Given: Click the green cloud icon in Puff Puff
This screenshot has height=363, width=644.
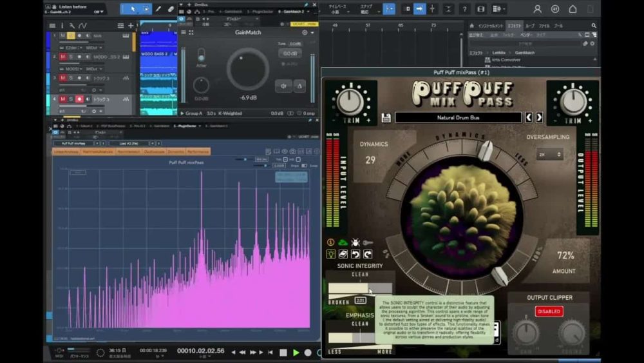Looking at the screenshot, I should pos(343,242).
